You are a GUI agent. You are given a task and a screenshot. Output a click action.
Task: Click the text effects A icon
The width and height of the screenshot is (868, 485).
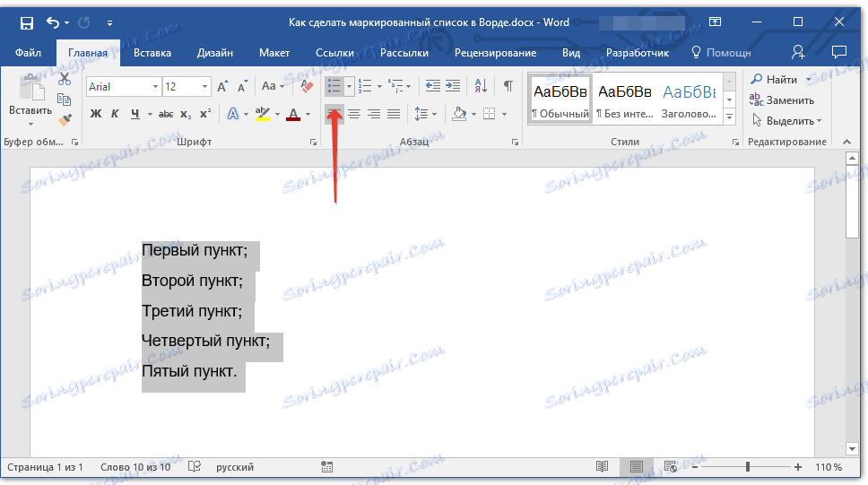(x=233, y=114)
